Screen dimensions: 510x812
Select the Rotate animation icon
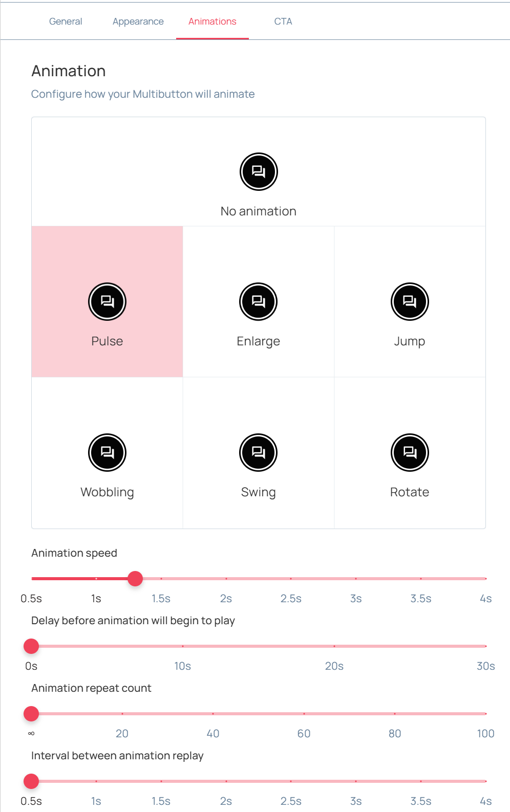[410, 453]
